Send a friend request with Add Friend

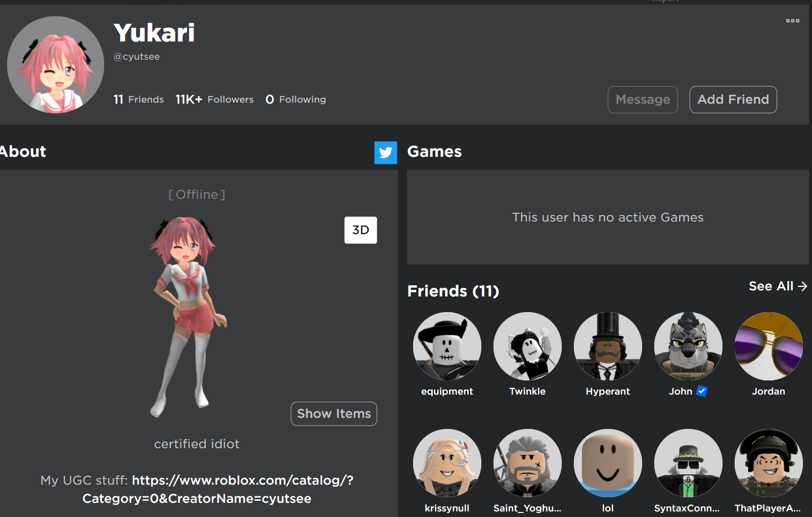tap(733, 100)
